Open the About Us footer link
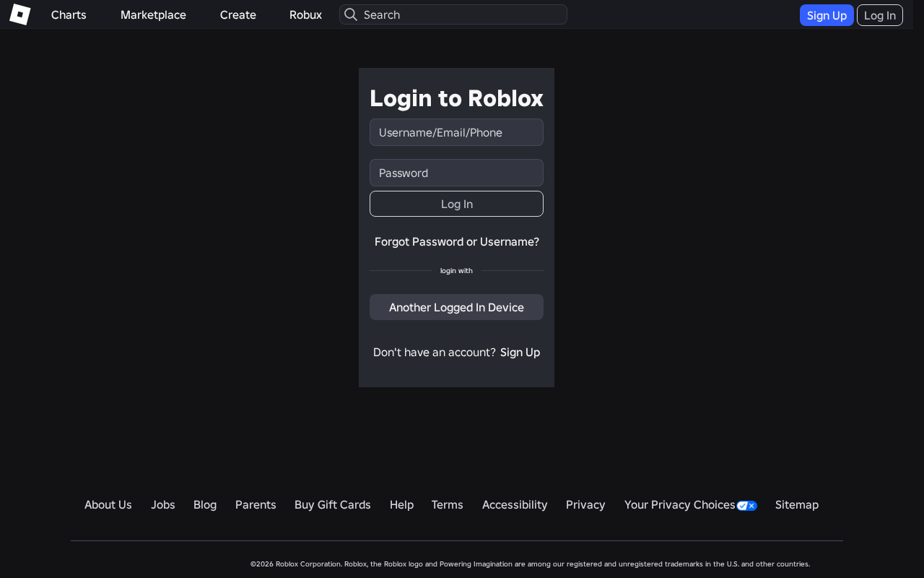The width and height of the screenshot is (924, 578). [108, 504]
